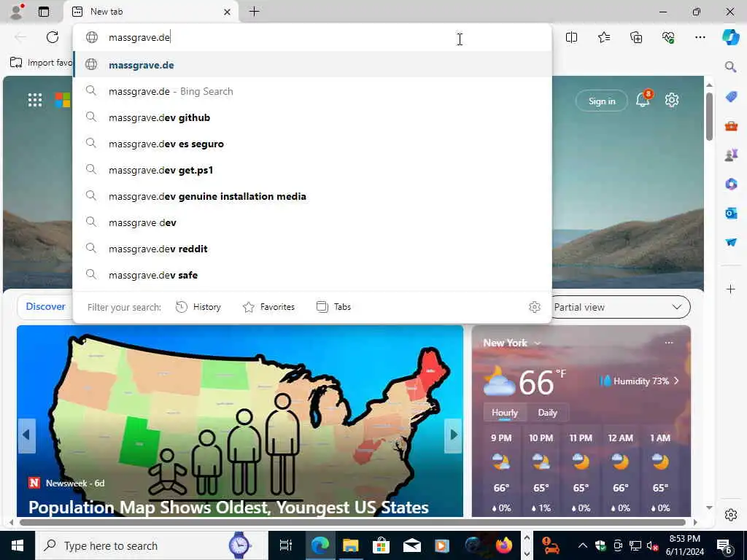747x560 pixels.
Task: Open the profile avatar icon
Action: [17, 12]
